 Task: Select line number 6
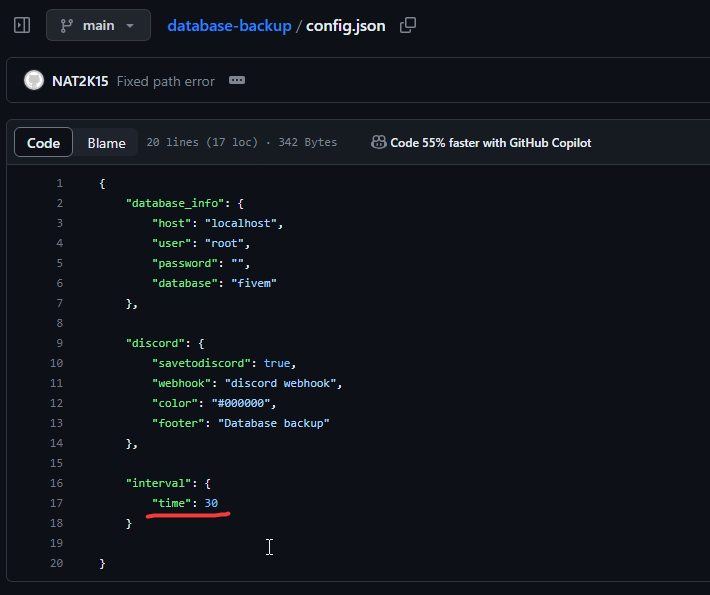pyautogui.click(x=60, y=283)
